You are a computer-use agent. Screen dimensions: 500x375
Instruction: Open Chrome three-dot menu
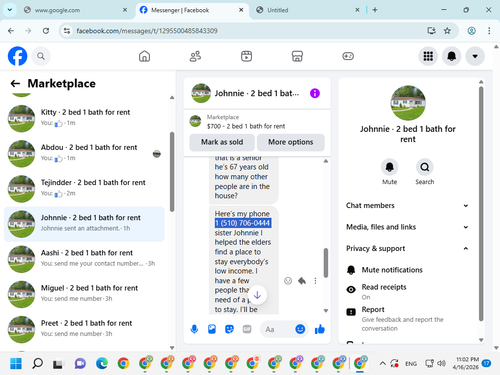[x=489, y=31]
